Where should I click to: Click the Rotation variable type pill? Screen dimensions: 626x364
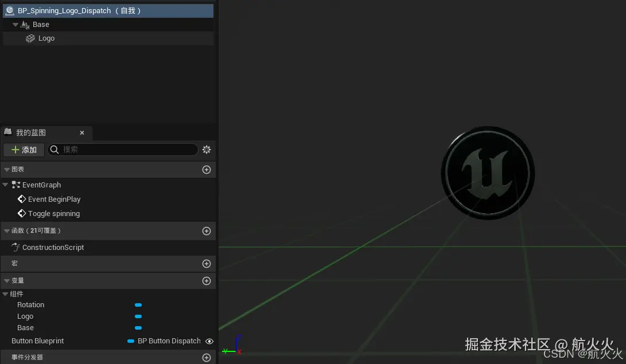pyautogui.click(x=138, y=305)
